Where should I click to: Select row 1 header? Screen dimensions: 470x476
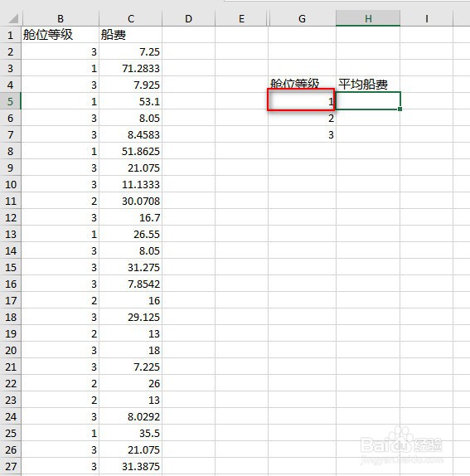pos(10,35)
